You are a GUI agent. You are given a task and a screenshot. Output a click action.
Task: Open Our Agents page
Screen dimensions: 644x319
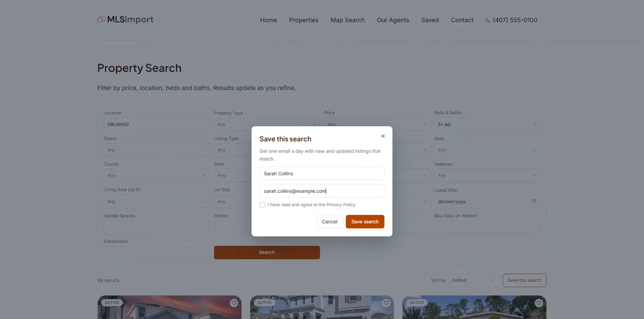393,20
